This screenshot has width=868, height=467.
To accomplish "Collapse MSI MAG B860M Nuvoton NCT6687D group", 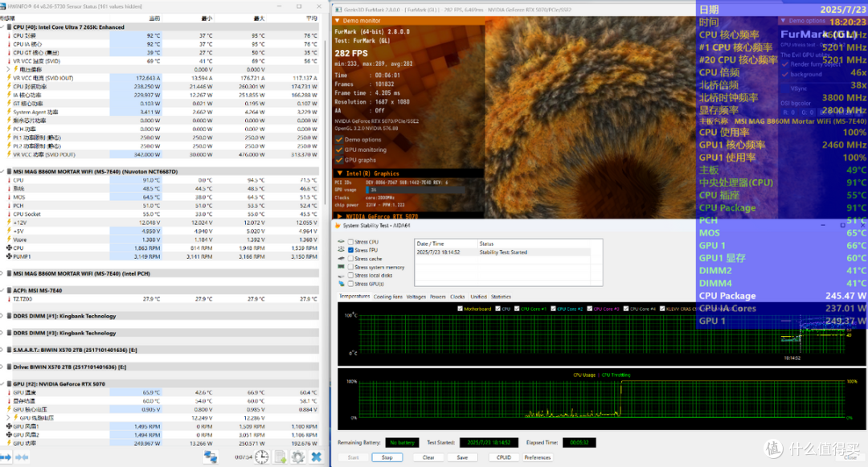I will pos(2,171).
